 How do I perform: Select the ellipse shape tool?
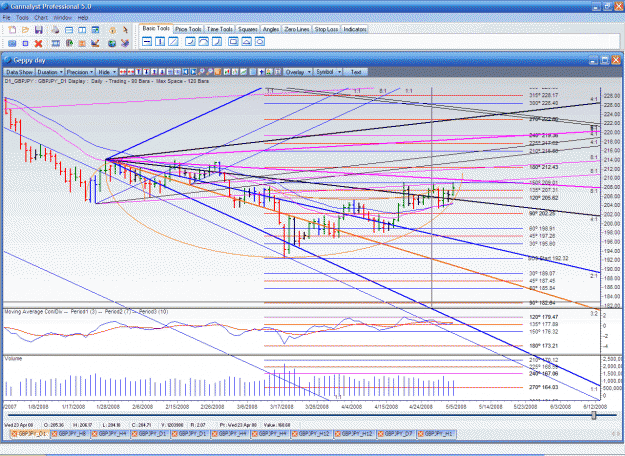[259, 41]
